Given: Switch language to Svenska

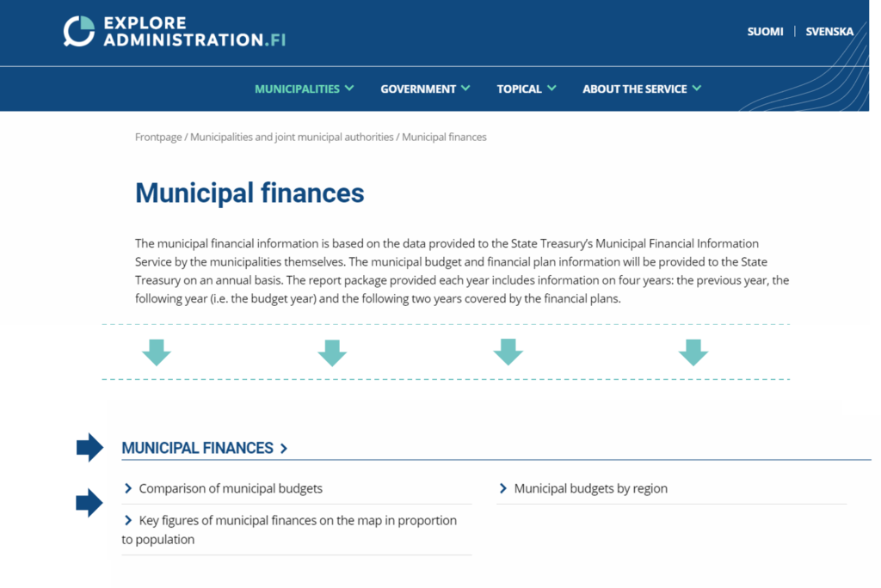Looking at the screenshot, I should (x=829, y=32).
